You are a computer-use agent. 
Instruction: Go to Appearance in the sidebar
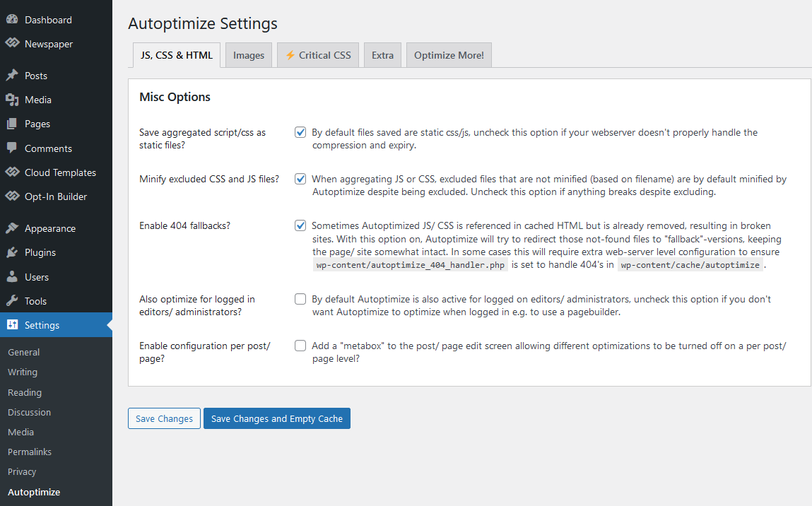click(x=56, y=228)
